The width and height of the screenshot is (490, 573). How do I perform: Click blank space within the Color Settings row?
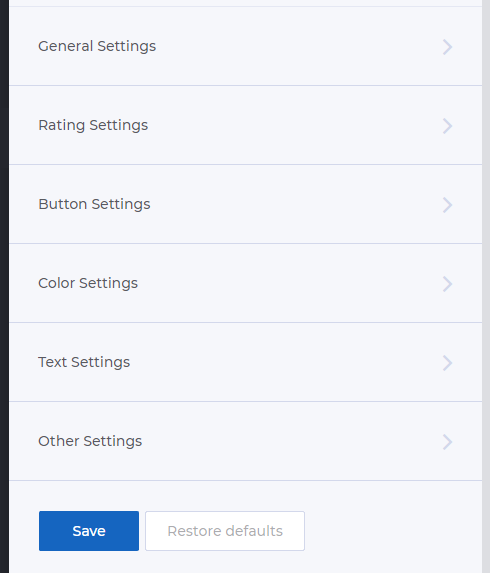[285, 283]
